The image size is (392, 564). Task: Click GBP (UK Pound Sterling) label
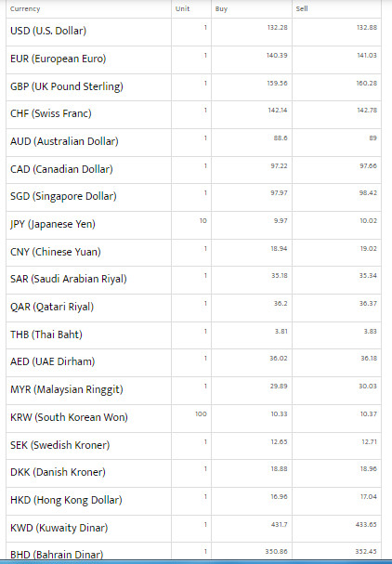pos(67,86)
